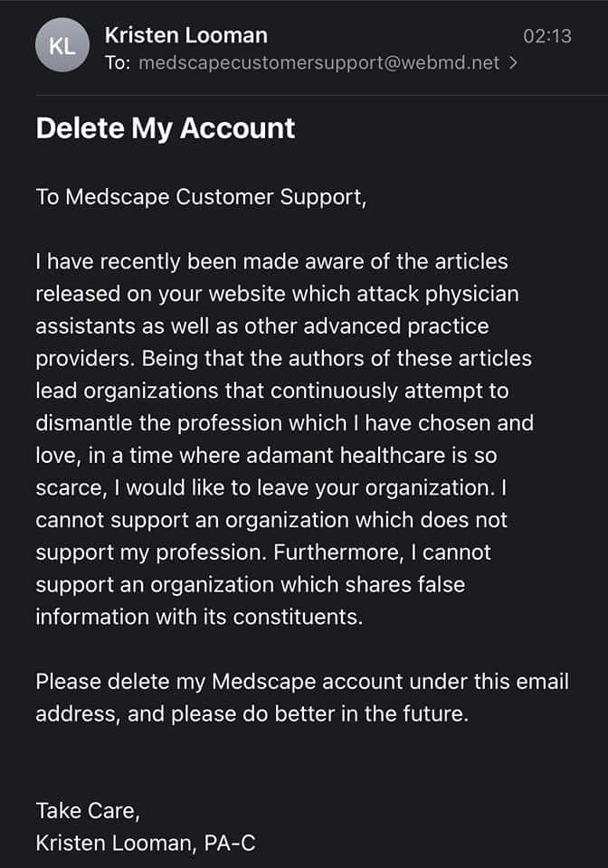Tap the "Take Care," sign-off

click(88, 811)
